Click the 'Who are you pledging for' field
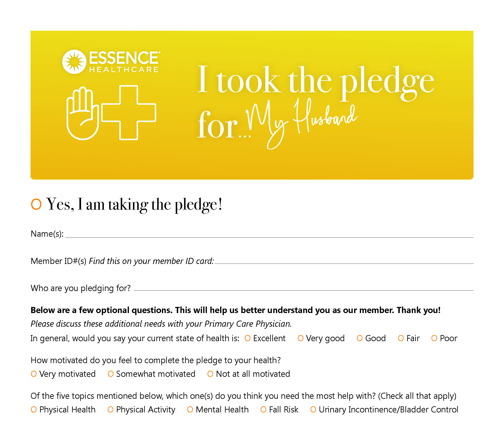 pyautogui.click(x=303, y=287)
